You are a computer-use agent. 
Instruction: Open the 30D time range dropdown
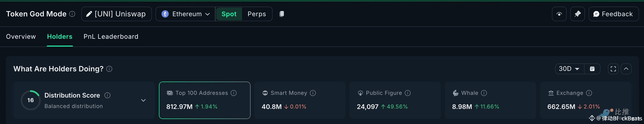(x=569, y=69)
